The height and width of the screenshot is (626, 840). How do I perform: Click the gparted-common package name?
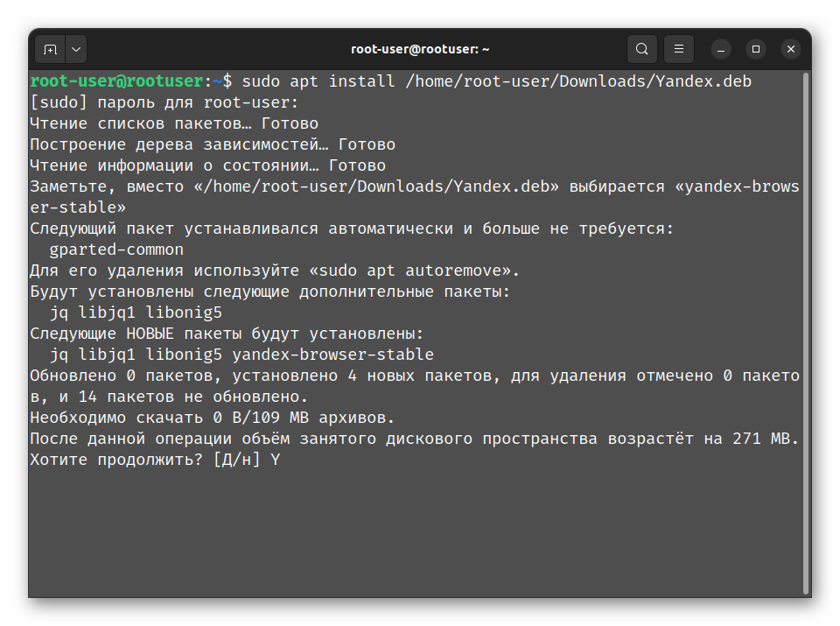pos(116,250)
